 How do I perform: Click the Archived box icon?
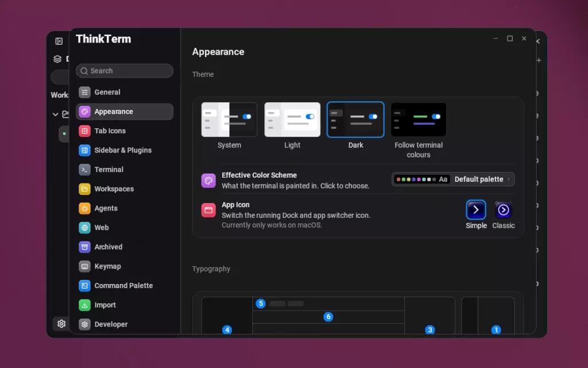(x=84, y=247)
